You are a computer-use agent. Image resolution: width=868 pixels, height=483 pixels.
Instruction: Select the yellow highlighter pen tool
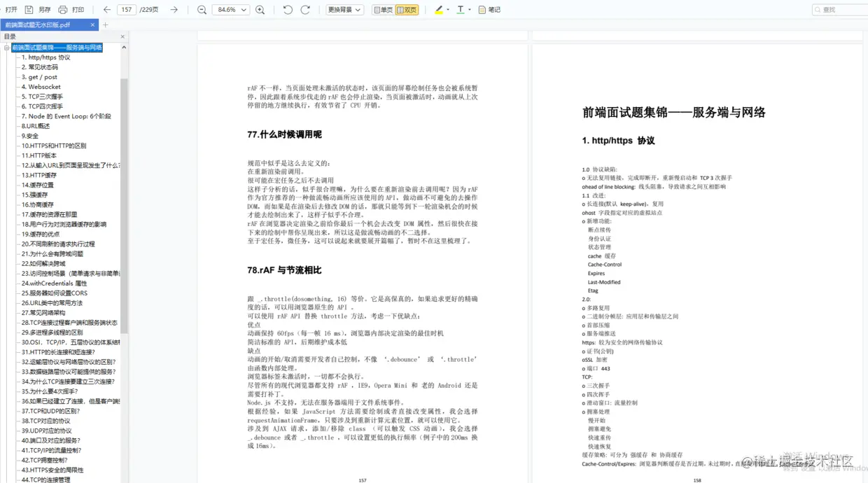[438, 10]
